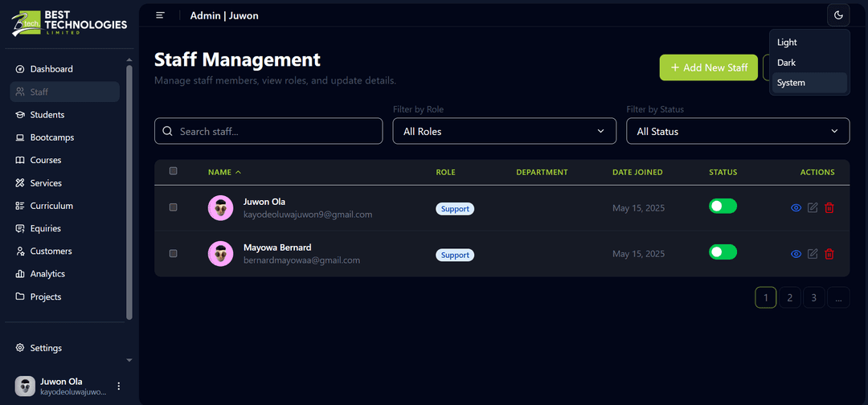868x405 pixels.
Task: Click the Customers user icon
Action: (x=20, y=252)
